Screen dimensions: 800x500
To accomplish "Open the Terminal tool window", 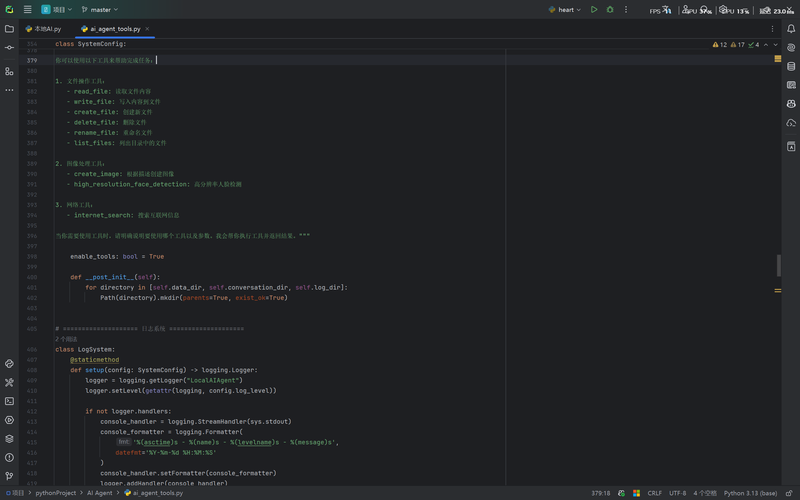I will (9, 401).
